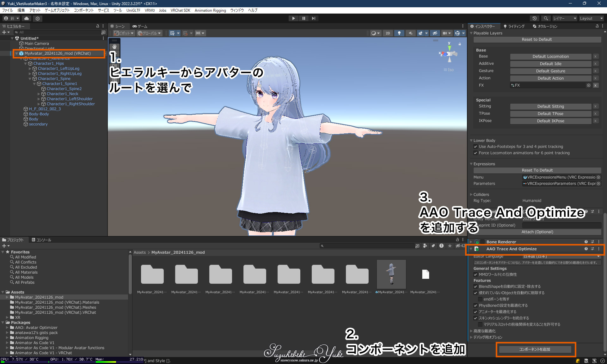Open AAO Trace And Optimize help icon
This screenshot has width=607, height=364.
(586, 249)
